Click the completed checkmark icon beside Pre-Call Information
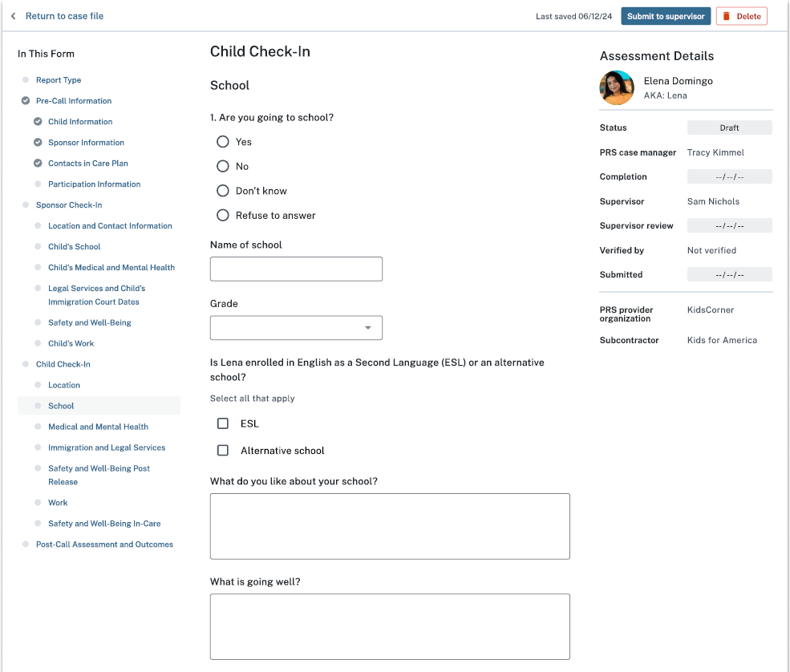This screenshot has height=672, width=790. 26,101
